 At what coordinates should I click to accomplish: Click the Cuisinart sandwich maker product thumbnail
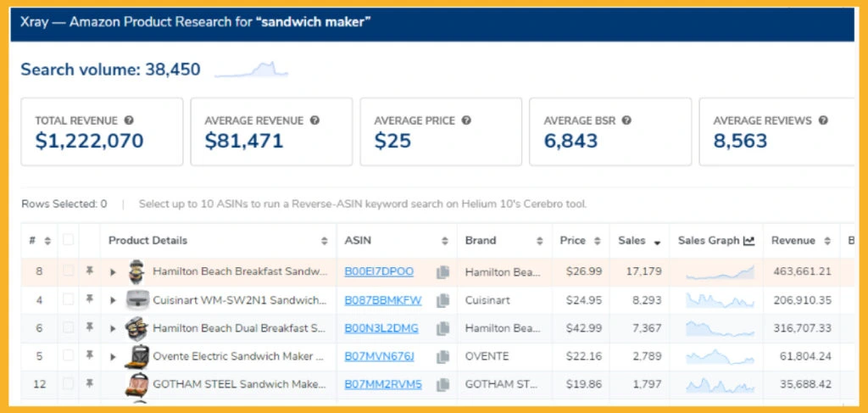136,300
